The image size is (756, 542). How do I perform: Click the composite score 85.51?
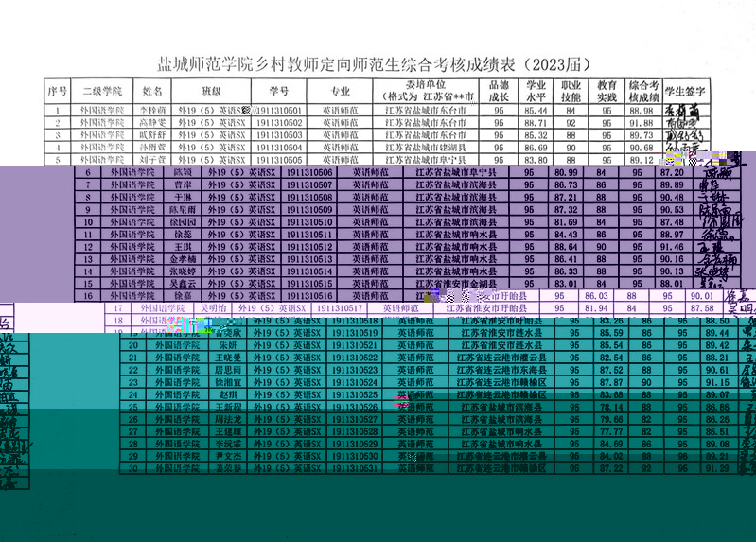[717, 431]
